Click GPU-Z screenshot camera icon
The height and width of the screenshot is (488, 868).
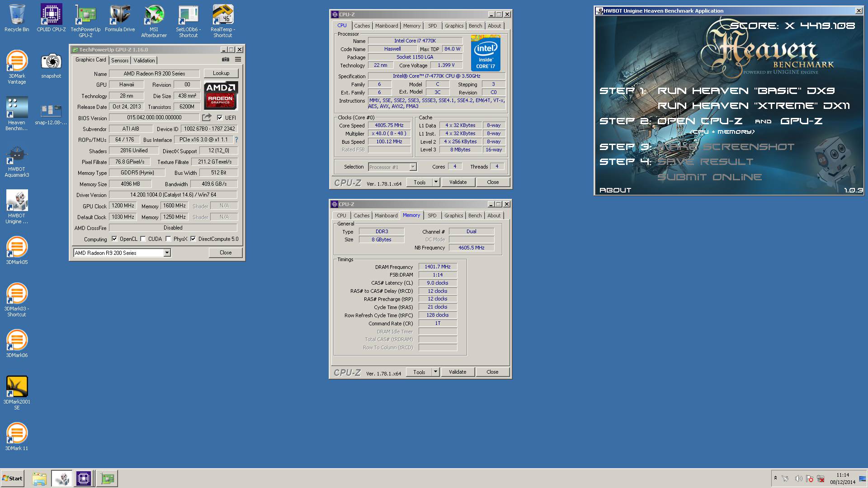225,59
